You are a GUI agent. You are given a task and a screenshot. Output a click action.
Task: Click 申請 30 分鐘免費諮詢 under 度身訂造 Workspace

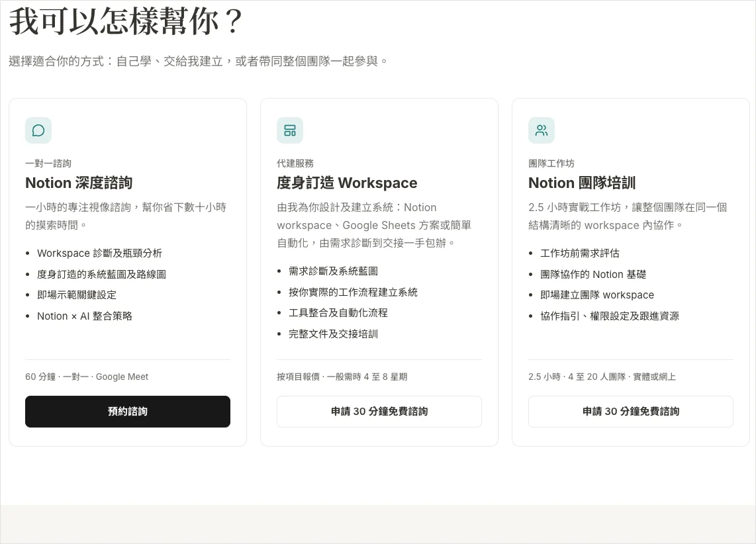click(x=379, y=412)
